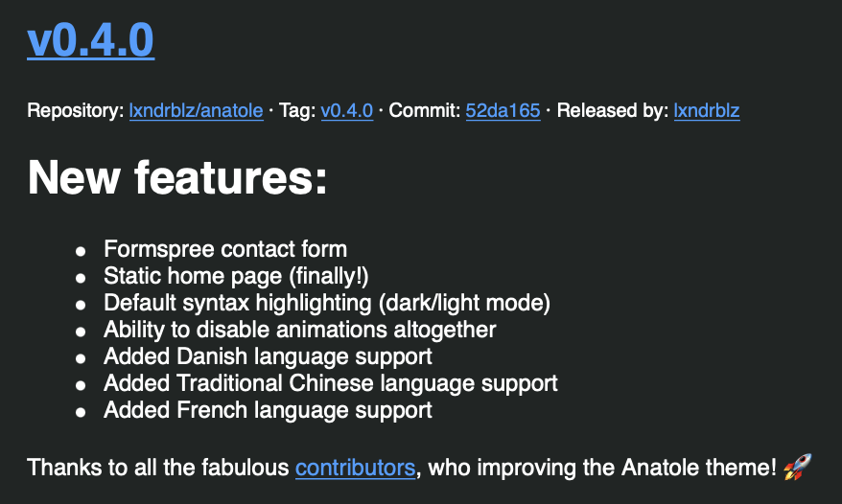Open commit 52da165
Image resolution: width=842 pixels, height=504 pixels.
(503, 110)
